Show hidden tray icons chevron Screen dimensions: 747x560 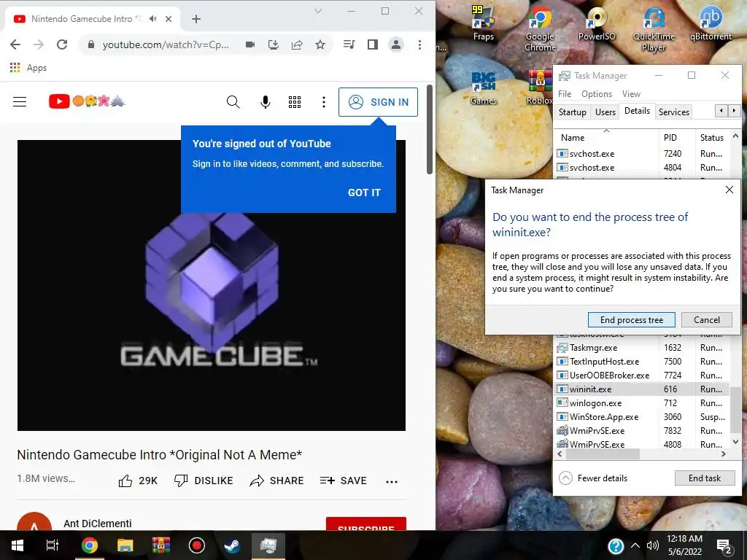tap(635, 545)
